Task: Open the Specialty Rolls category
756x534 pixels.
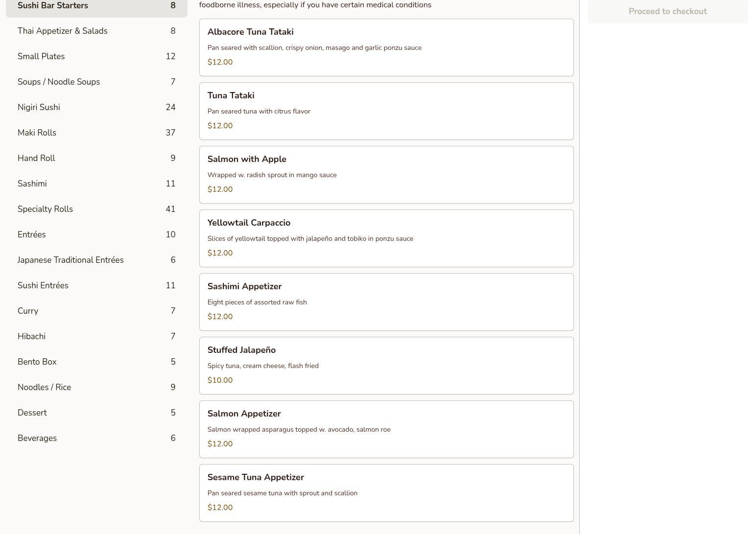Action: click(96, 209)
